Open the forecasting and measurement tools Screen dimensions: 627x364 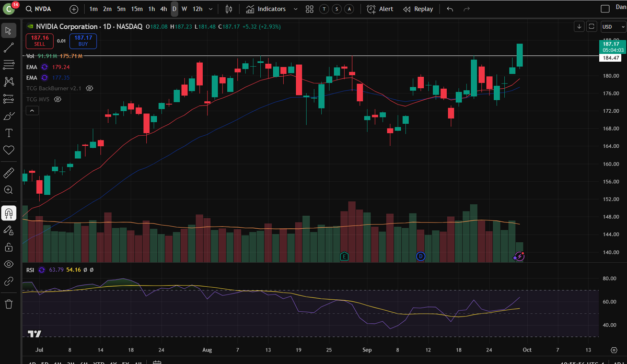[8, 99]
